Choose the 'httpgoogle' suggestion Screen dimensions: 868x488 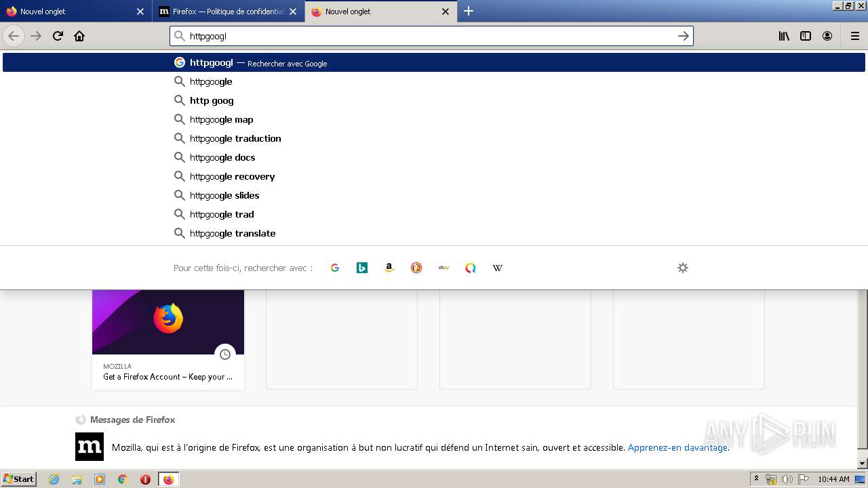coord(434,81)
